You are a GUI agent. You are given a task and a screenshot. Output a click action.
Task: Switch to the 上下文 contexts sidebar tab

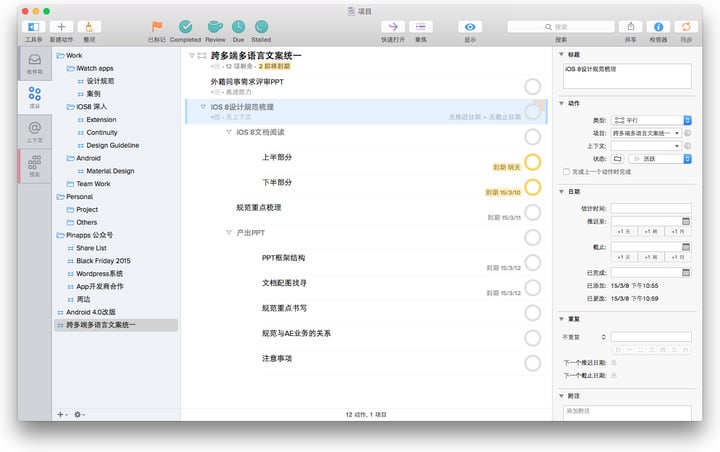click(x=34, y=130)
